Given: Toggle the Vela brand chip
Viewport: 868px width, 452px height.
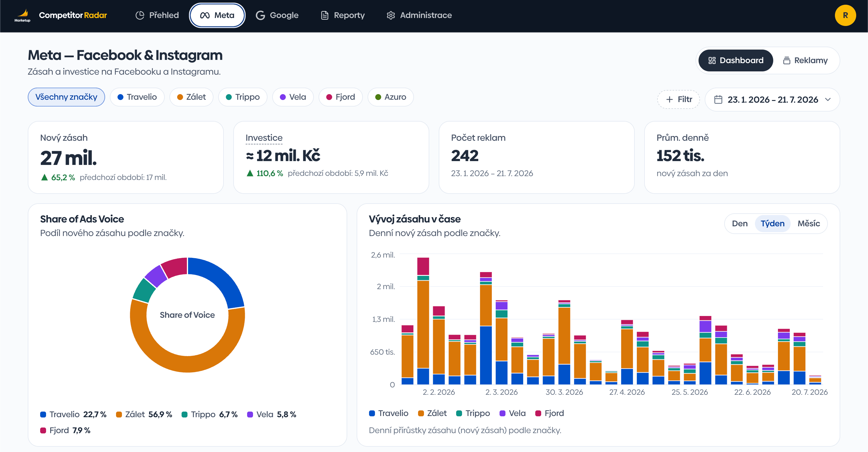Looking at the screenshot, I should 293,97.
